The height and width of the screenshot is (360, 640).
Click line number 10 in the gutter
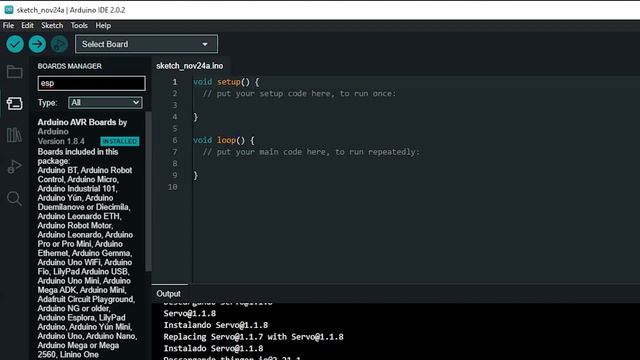pyautogui.click(x=173, y=187)
